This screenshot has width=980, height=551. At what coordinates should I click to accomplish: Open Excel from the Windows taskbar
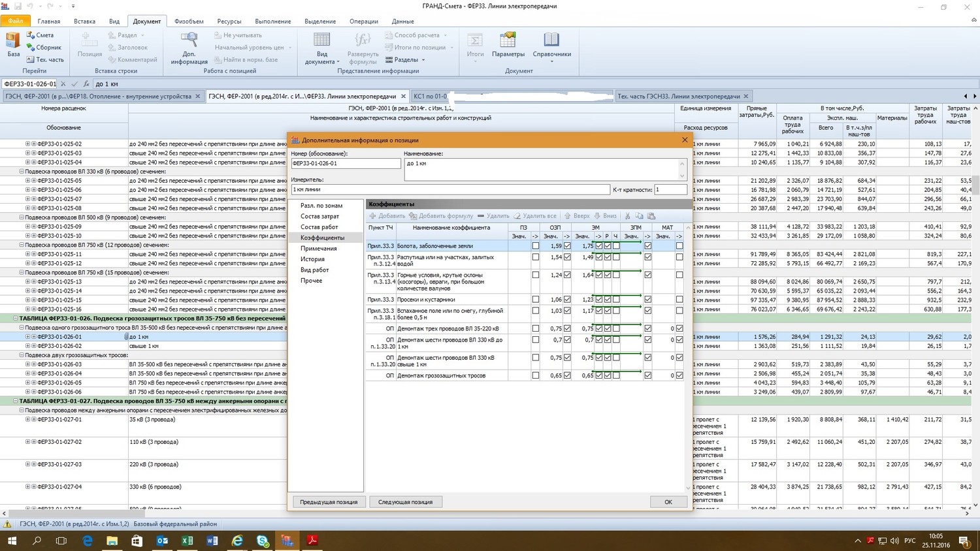pyautogui.click(x=187, y=541)
